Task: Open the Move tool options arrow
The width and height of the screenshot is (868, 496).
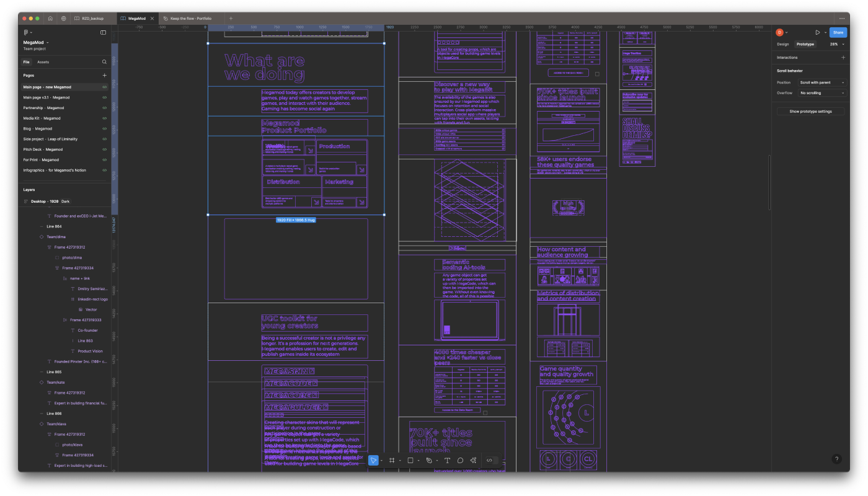Action: coord(381,461)
